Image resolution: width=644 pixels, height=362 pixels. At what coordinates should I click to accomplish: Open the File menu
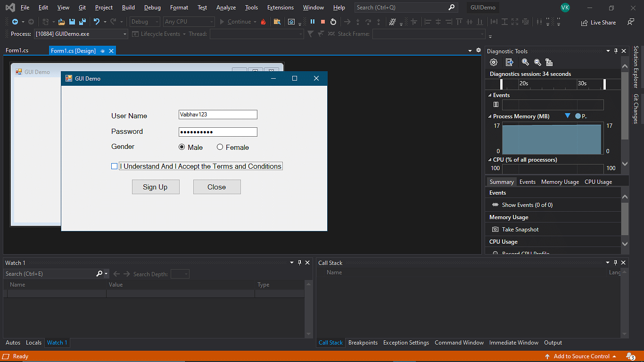(x=25, y=8)
